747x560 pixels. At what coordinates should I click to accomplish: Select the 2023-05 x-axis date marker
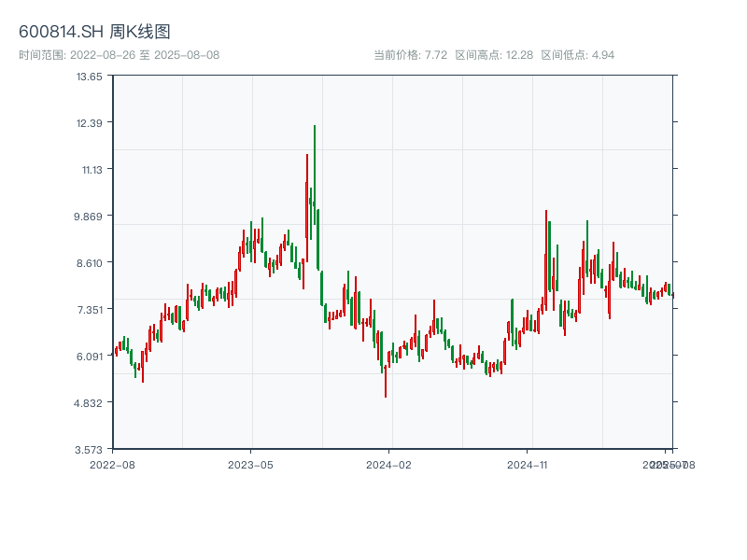coord(250,464)
